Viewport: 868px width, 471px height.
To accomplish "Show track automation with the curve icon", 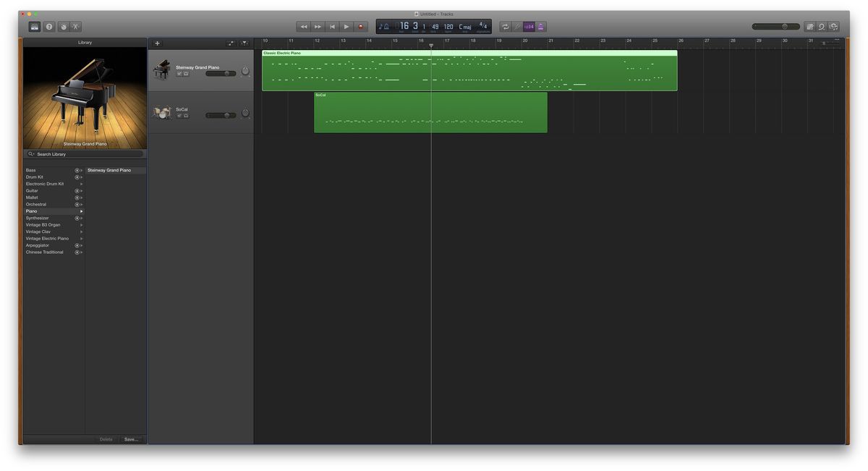I will (x=231, y=43).
